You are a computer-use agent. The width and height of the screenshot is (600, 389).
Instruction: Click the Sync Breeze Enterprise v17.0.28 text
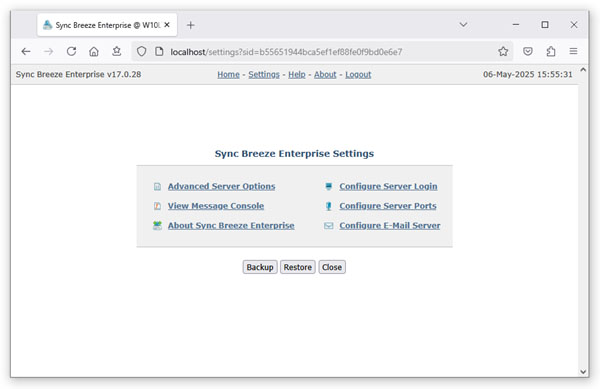(x=78, y=74)
